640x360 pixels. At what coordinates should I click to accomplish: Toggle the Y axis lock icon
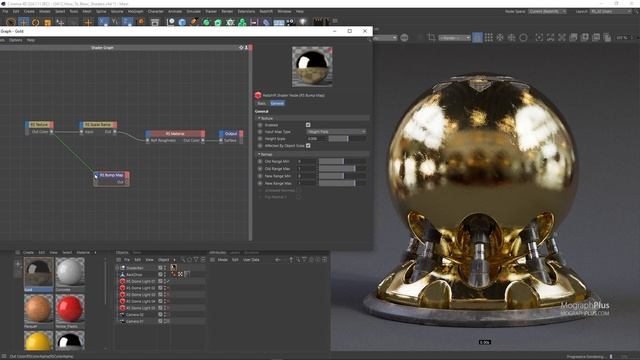point(115,22)
